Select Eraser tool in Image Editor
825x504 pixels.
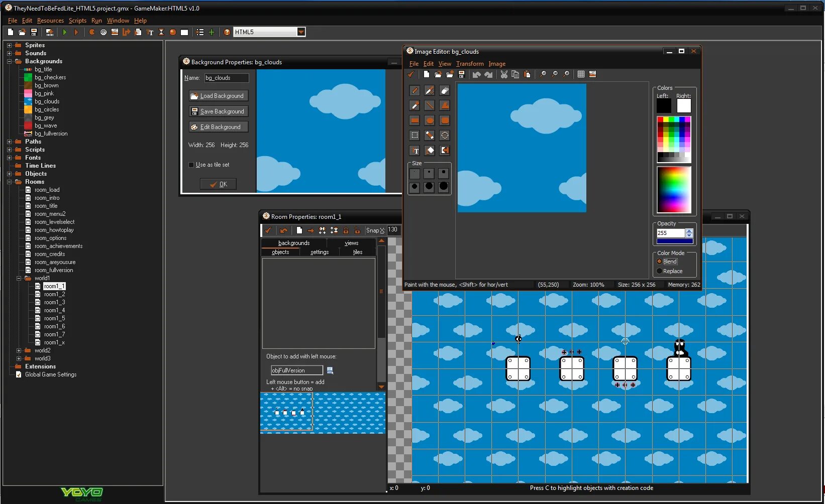445,90
